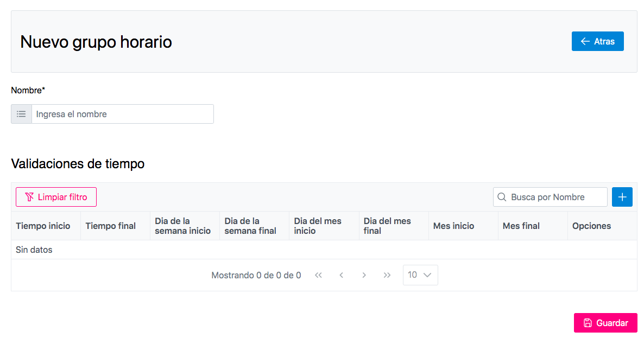Image resolution: width=644 pixels, height=338 pixels.
Task: Click the list icon beside name field
Action: tap(21, 114)
